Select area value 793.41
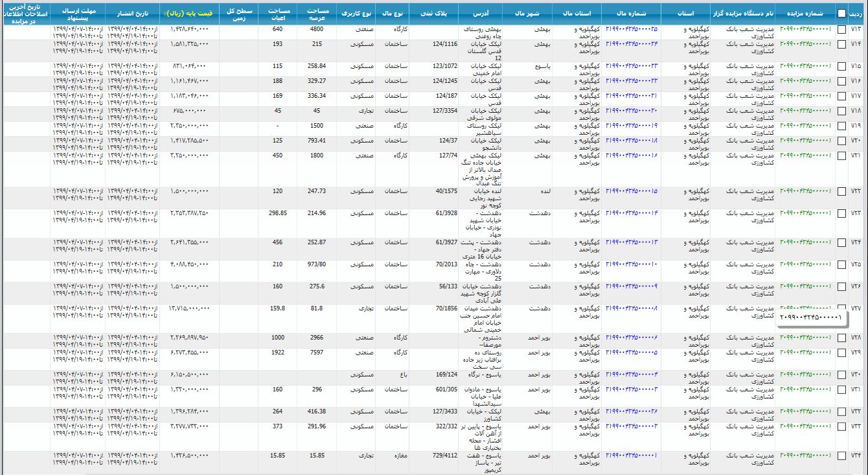The image size is (868, 475). coord(317,140)
